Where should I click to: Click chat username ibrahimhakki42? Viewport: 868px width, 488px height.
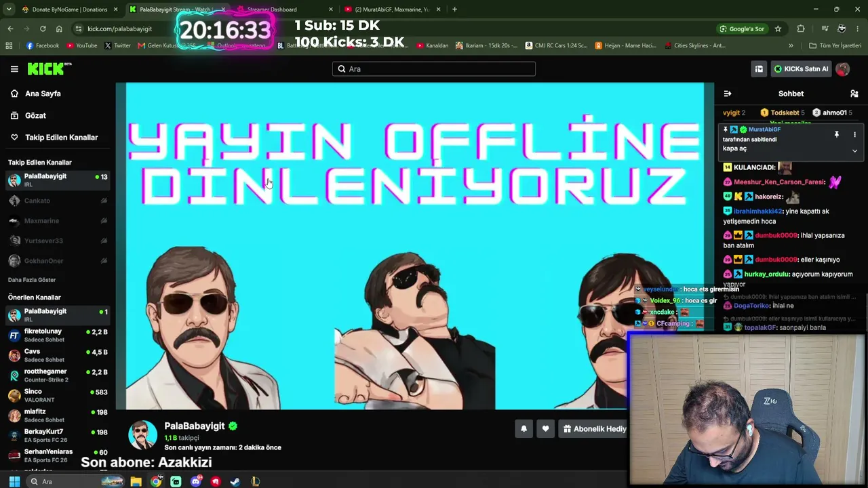[x=757, y=211]
